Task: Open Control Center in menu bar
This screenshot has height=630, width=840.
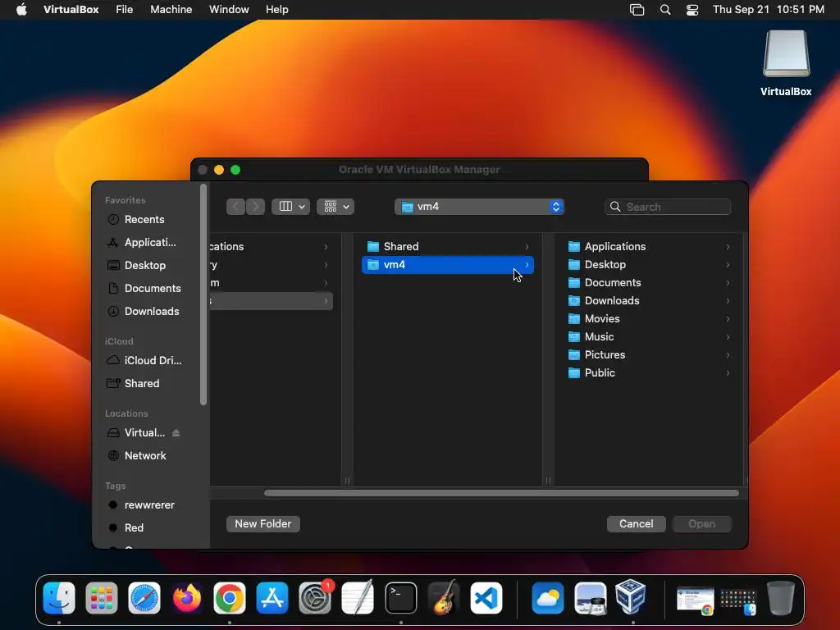Action: [692, 10]
